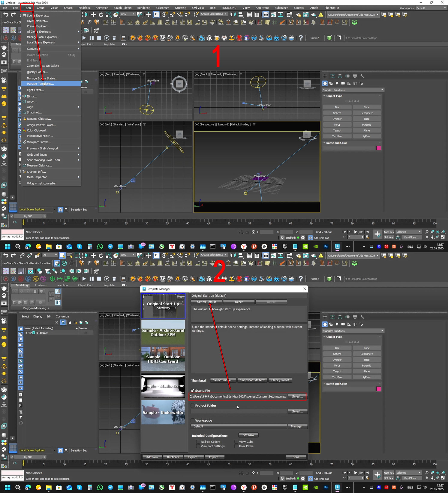Choose Light Lister... from Tools menu
This screenshot has height=493, width=448.
tap(51, 90)
